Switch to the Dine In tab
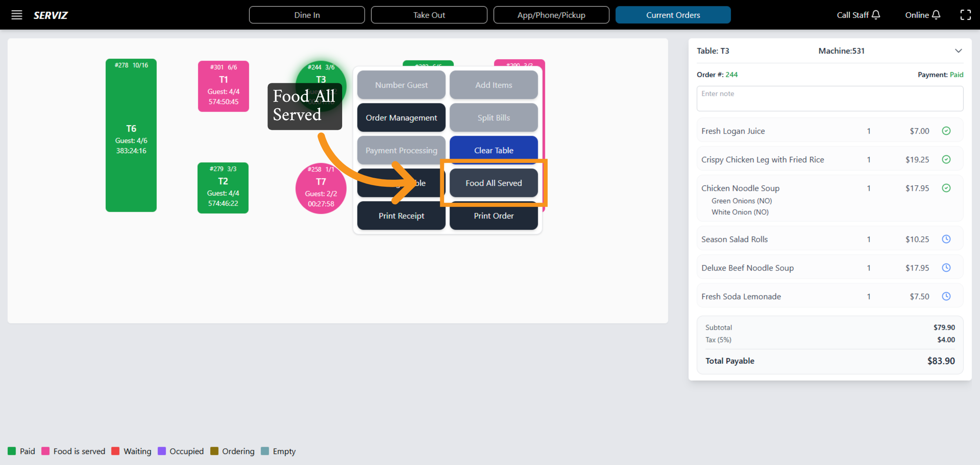The image size is (980, 465). click(307, 15)
